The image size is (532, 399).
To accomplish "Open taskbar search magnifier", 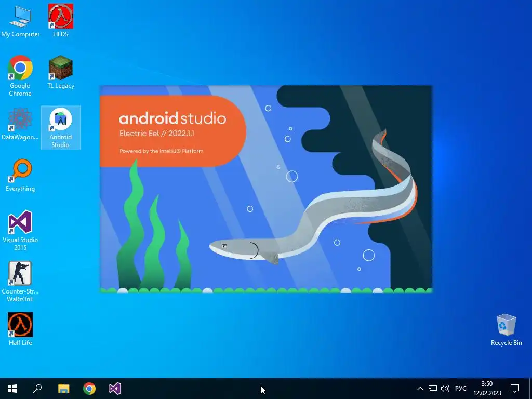I will (x=37, y=389).
